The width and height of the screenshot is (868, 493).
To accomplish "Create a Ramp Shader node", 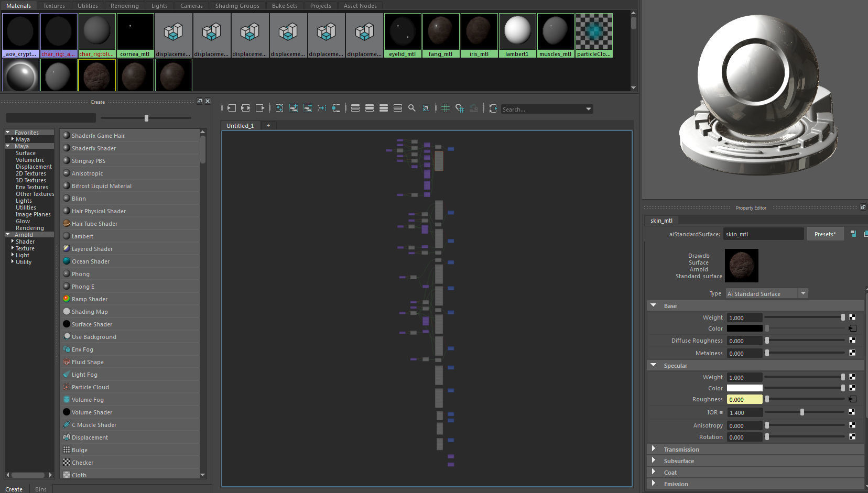I will [x=129, y=299].
